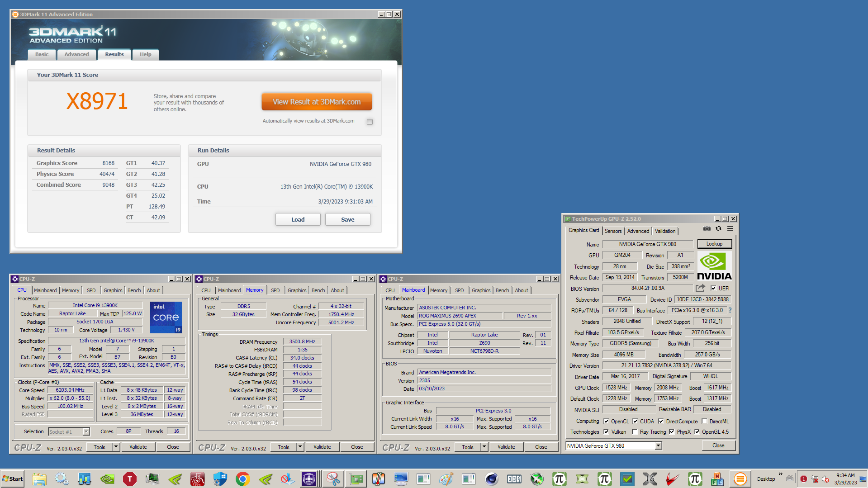This screenshot has width=868, height=488.
Task: Click the BIOS Version field 84.04.2F.00.9A
Action: (648, 288)
